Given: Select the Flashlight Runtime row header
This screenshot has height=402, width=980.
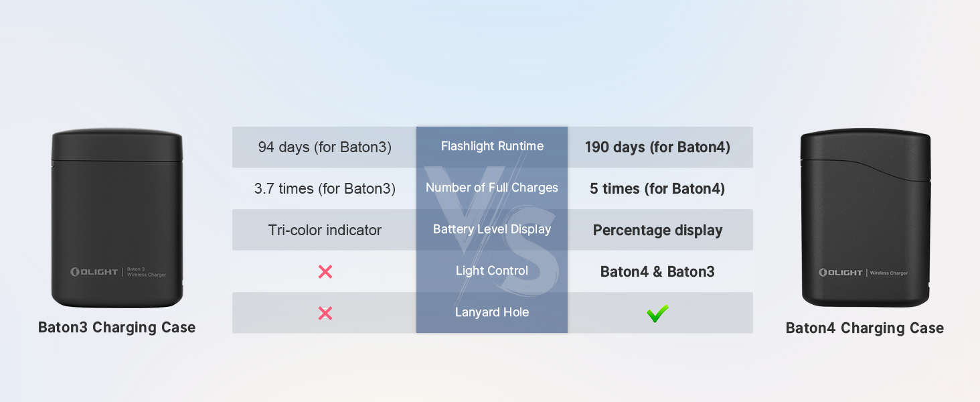Looking at the screenshot, I should (492, 146).
